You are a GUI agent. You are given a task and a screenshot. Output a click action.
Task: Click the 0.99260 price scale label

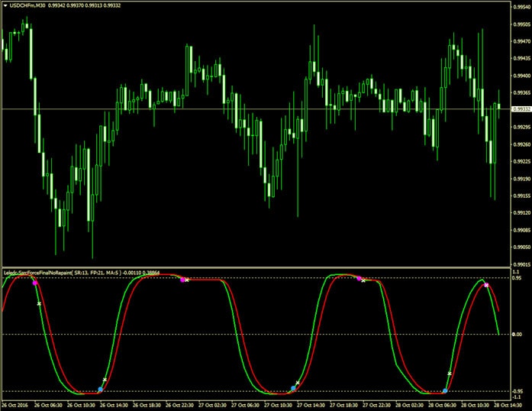click(521, 144)
